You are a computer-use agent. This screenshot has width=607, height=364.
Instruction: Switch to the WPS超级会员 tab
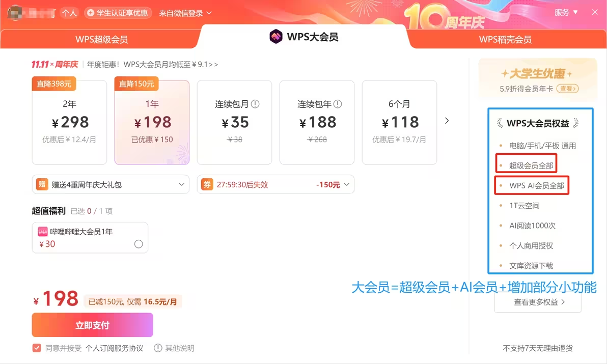pyautogui.click(x=101, y=39)
